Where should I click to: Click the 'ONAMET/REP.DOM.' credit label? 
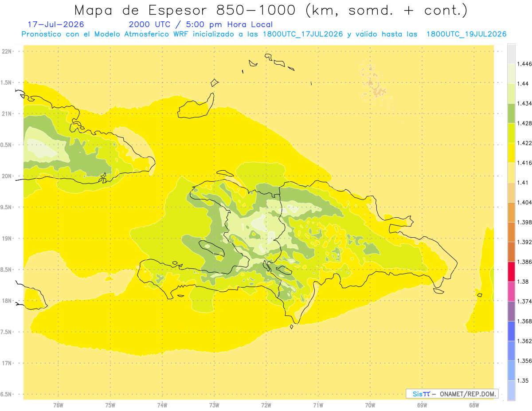(468, 394)
